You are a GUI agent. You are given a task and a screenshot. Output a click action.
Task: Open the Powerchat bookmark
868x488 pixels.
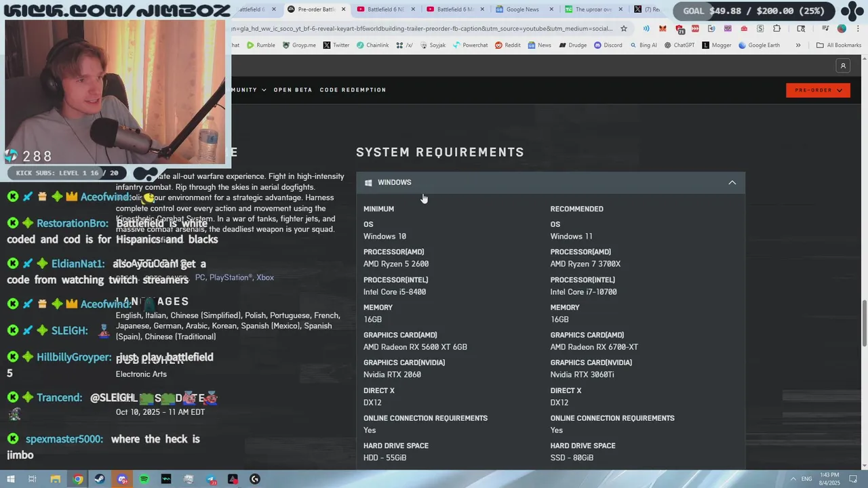tap(470, 45)
